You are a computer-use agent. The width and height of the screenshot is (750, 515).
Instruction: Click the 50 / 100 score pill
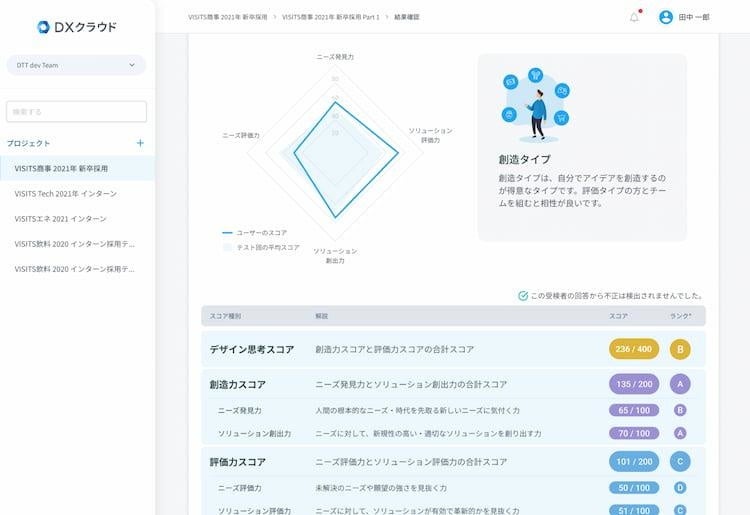[634, 488]
